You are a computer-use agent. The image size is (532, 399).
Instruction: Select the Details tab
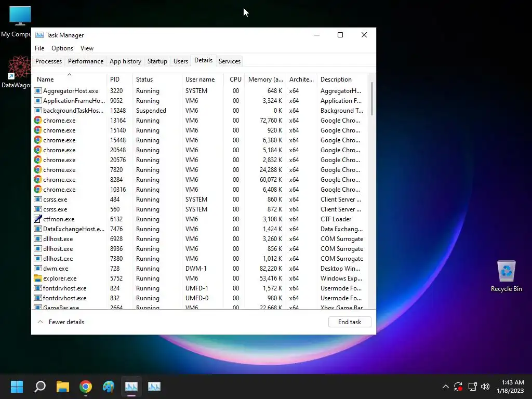pos(203,60)
